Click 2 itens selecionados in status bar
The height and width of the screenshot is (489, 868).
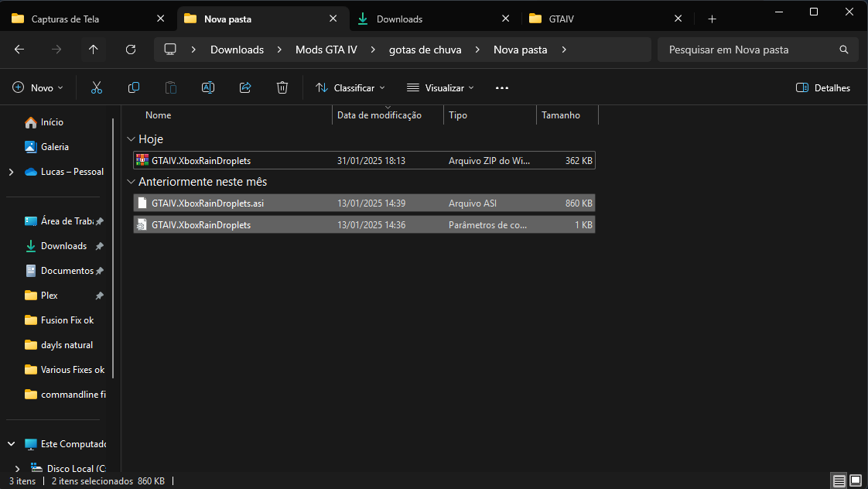[92, 481]
